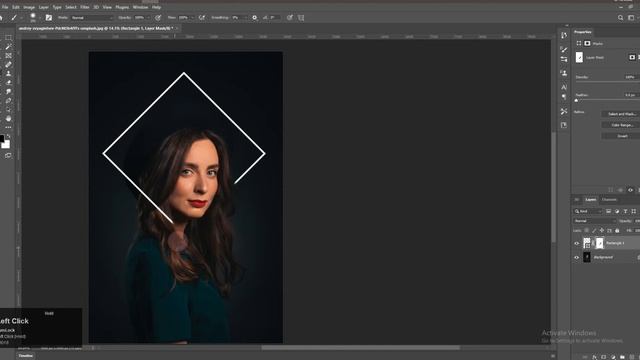Open the Clone Source panel icon

point(564,73)
